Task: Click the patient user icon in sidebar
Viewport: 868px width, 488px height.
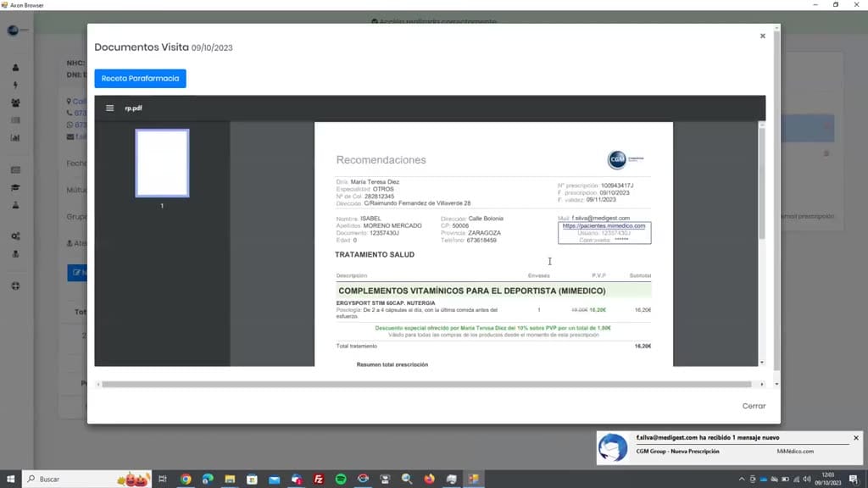Action: pos(15,68)
